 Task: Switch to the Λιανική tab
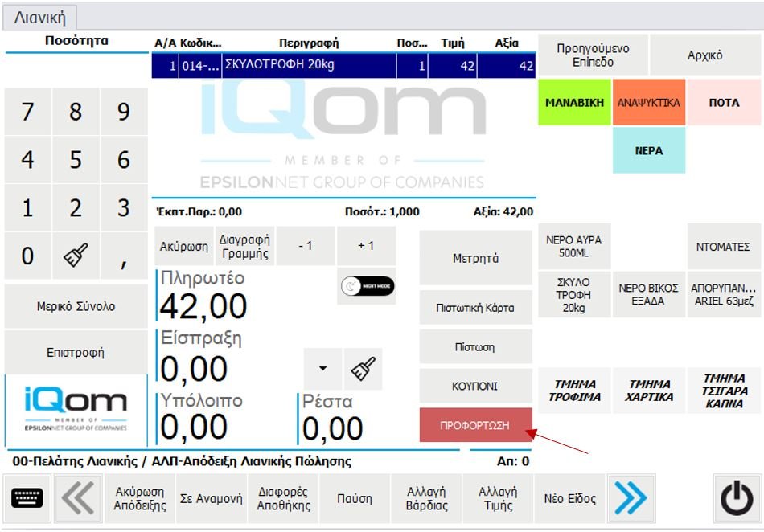pos(39,17)
